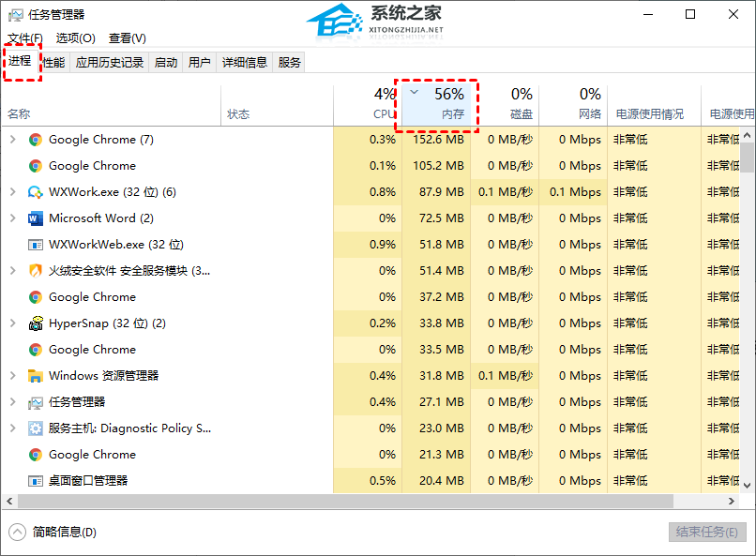This screenshot has height=556, width=756.
Task: Click the horizontal scrollbar left arrow
Action: pyautogui.click(x=9, y=501)
